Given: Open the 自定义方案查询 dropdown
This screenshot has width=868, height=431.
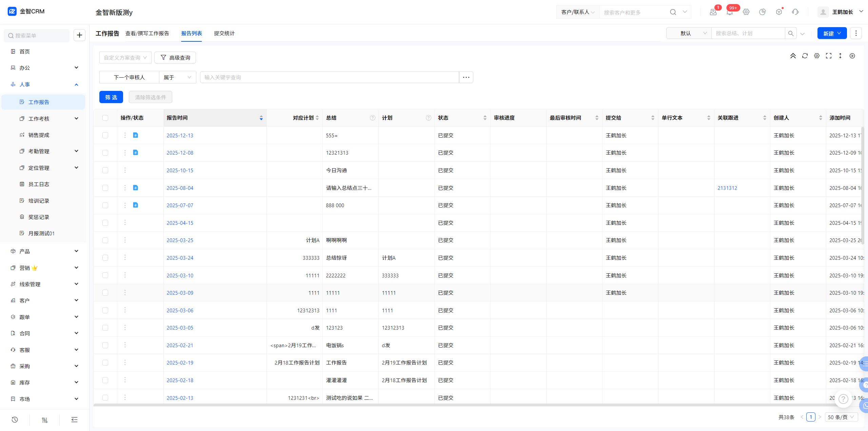Looking at the screenshot, I should pyautogui.click(x=125, y=58).
